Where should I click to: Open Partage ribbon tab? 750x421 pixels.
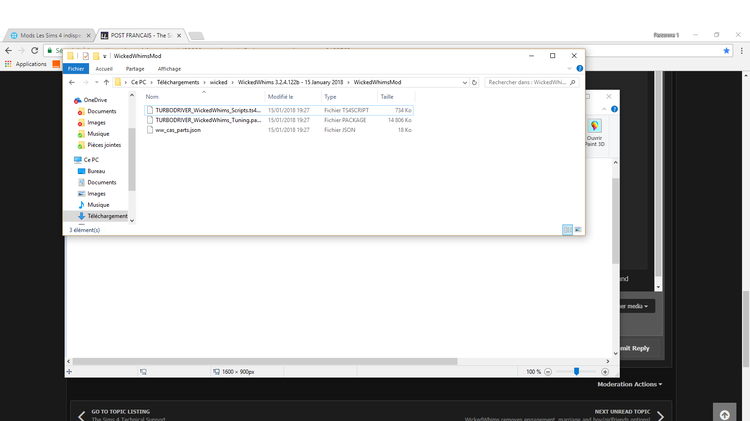(135, 68)
